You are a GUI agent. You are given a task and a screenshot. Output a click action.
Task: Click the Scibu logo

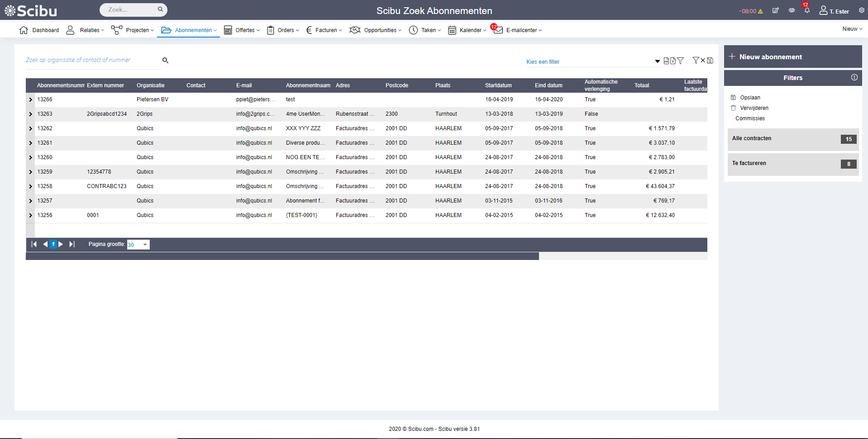(x=31, y=10)
